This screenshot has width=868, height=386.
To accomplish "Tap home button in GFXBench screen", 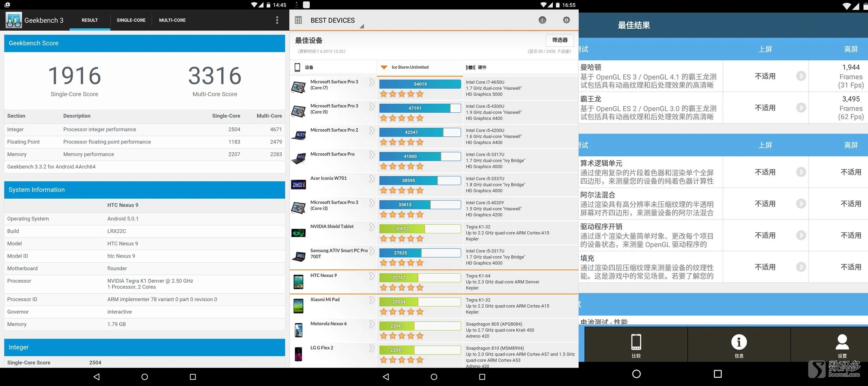I will tap(636, 374).
